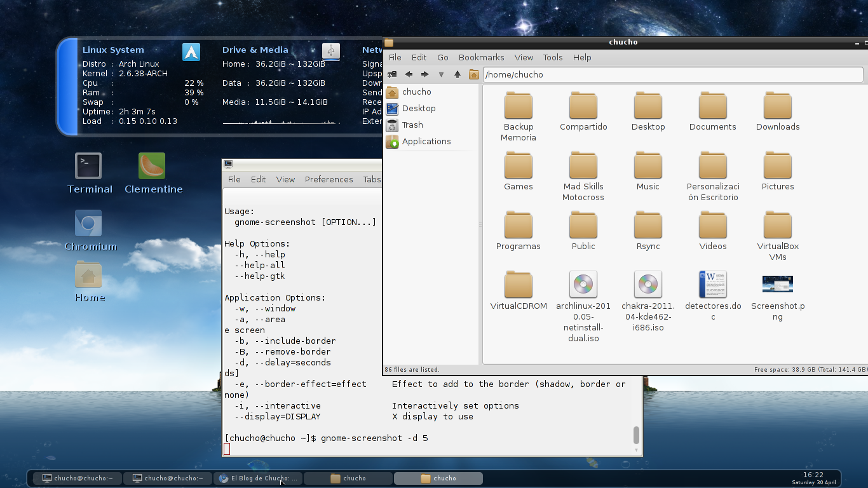Open the file manager's View menu
The height and width of the screenshot is (488, 868).
[x=524, y=57]
